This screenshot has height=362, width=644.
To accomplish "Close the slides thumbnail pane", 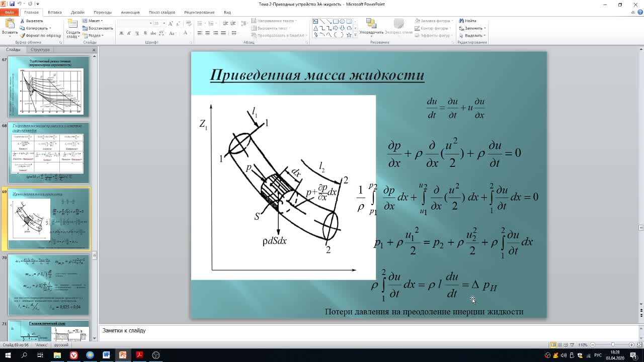I will click(94, 50).
